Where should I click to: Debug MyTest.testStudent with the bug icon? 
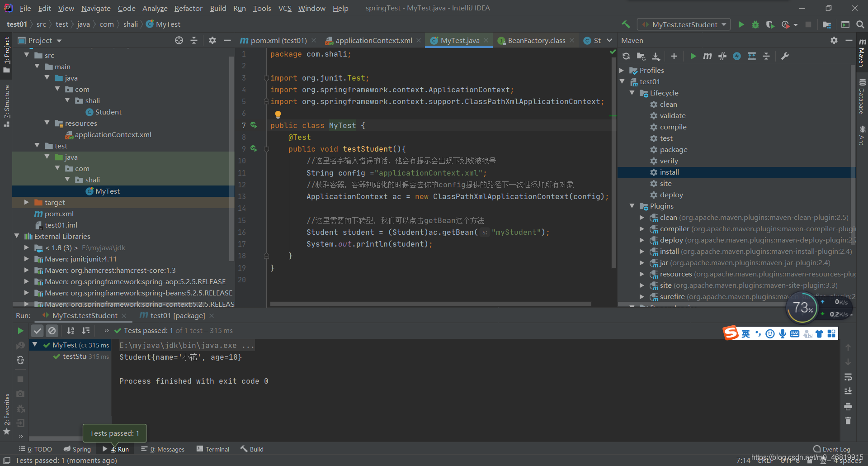point(755,24)
